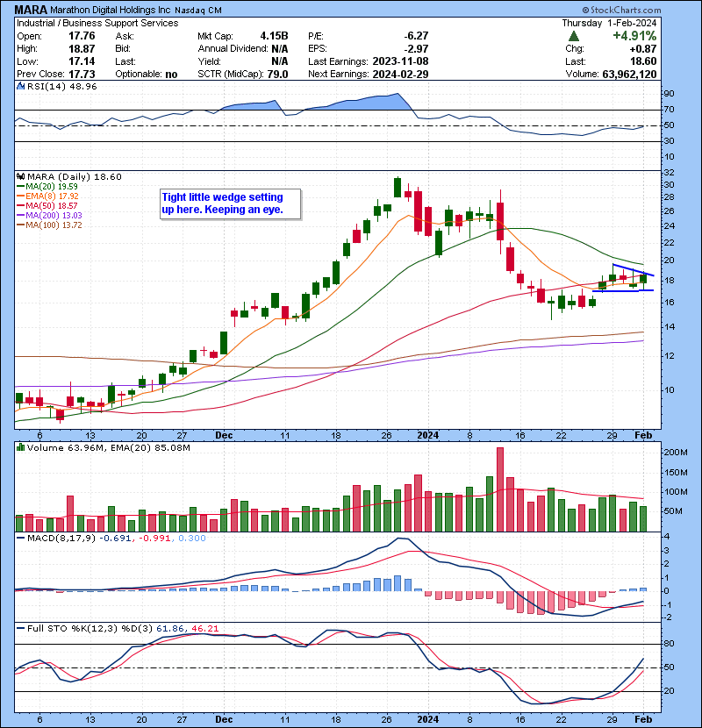Click the 200M volume axis label
702x728 pixels.
point(676,453)
